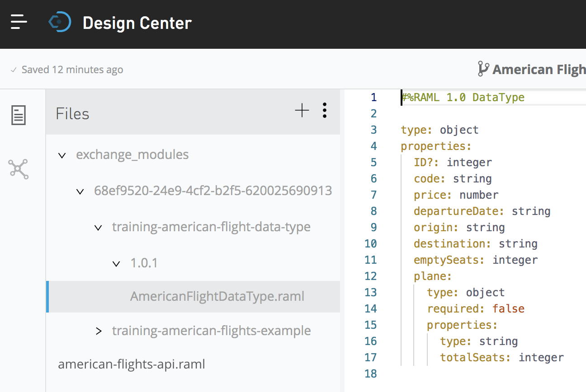
Task: Collapse the exchange_modules folder
Action: point(62,155)
